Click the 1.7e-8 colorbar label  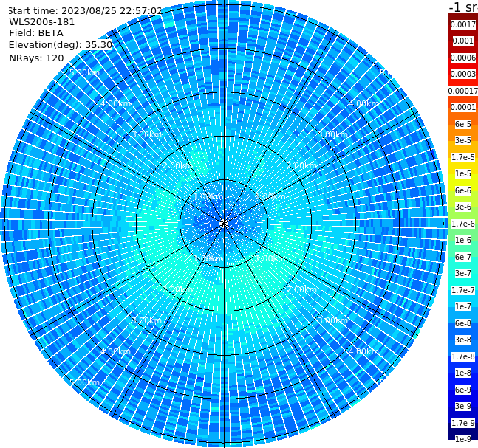tap(463, 356)
